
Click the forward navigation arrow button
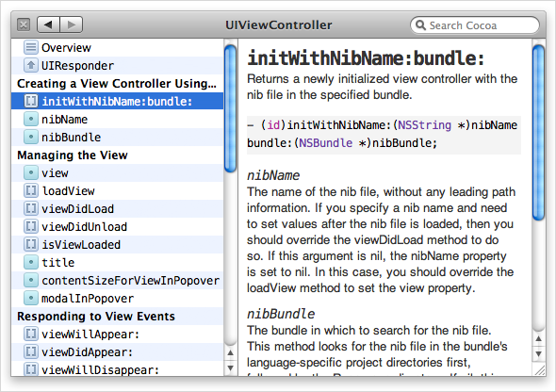click(72, 24)
